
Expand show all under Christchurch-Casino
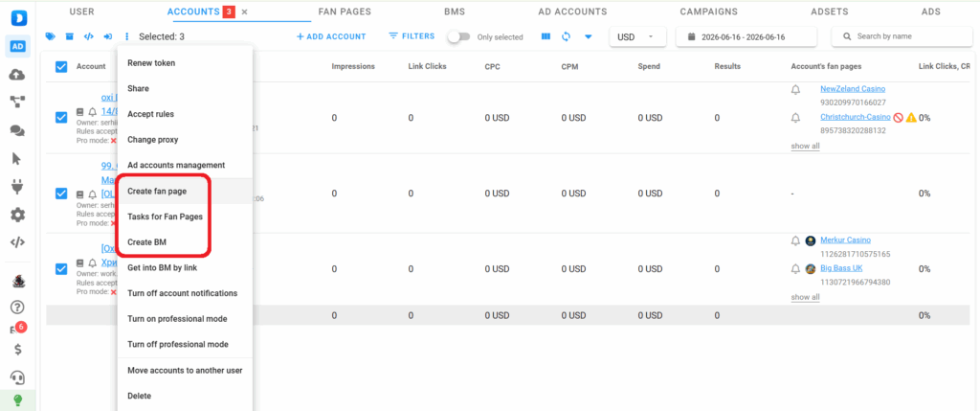click(805, 146)
